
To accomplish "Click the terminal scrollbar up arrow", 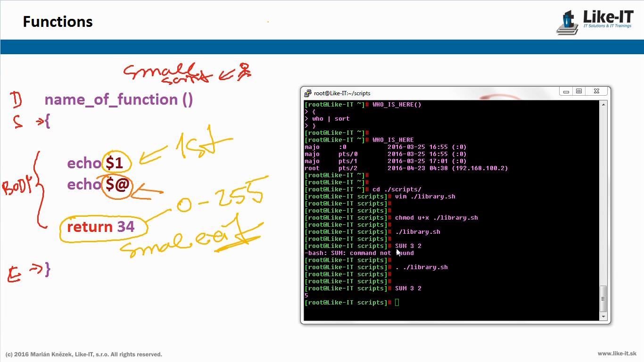I will [x=603, y=105].
